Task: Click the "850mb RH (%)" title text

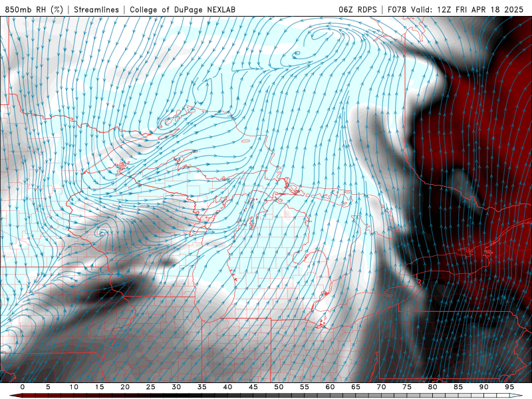Action: [x=34, y=9]
